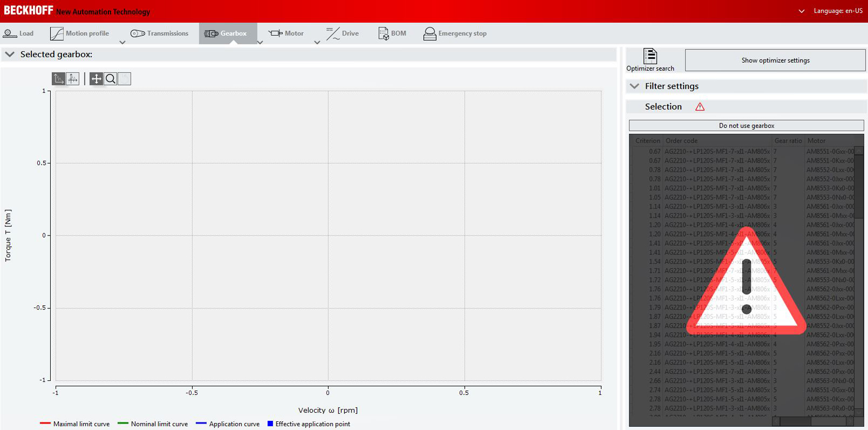Click the curve-with-axes chart view icon
868x430 pixels.
tap(58, 79)
